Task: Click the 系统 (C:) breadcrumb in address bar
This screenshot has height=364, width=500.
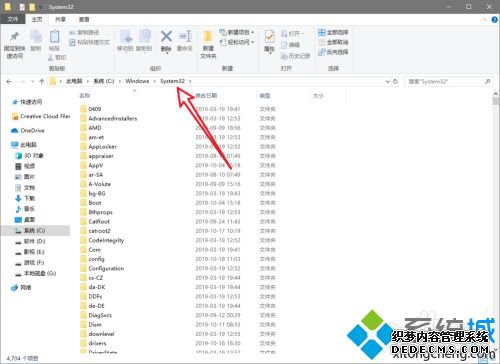Action: [104, 81]
